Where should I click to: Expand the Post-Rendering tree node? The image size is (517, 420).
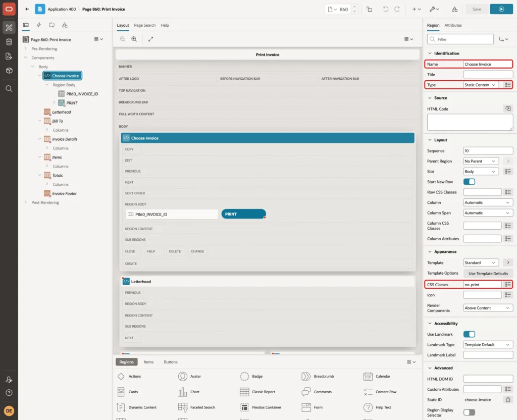26,202
